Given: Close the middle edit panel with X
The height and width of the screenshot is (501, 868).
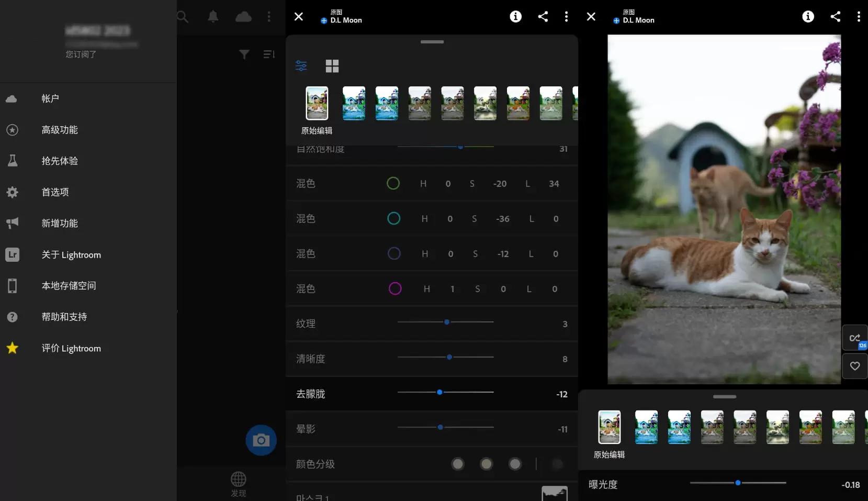Looking at the screenshot, I should pyautogui.click(x=299, y=17).
